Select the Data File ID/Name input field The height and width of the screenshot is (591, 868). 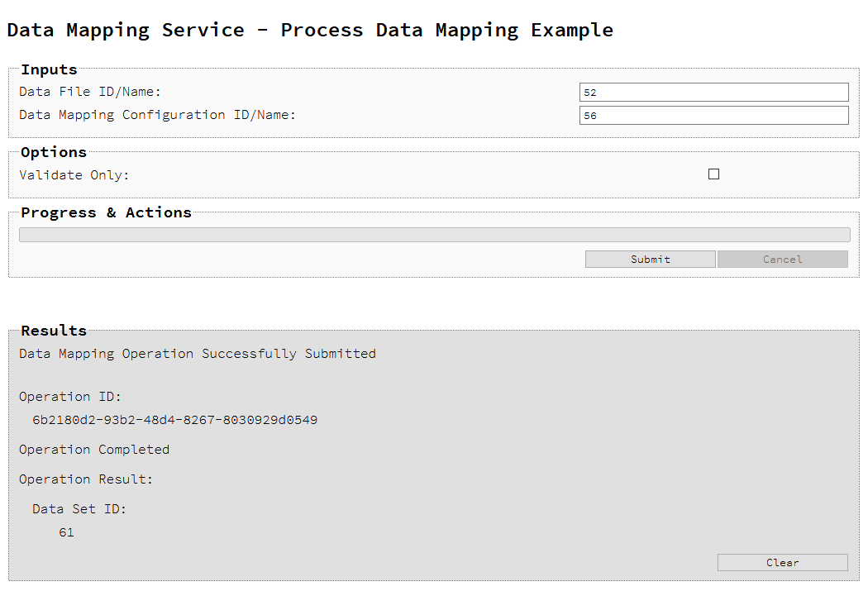tap(713, 92)
